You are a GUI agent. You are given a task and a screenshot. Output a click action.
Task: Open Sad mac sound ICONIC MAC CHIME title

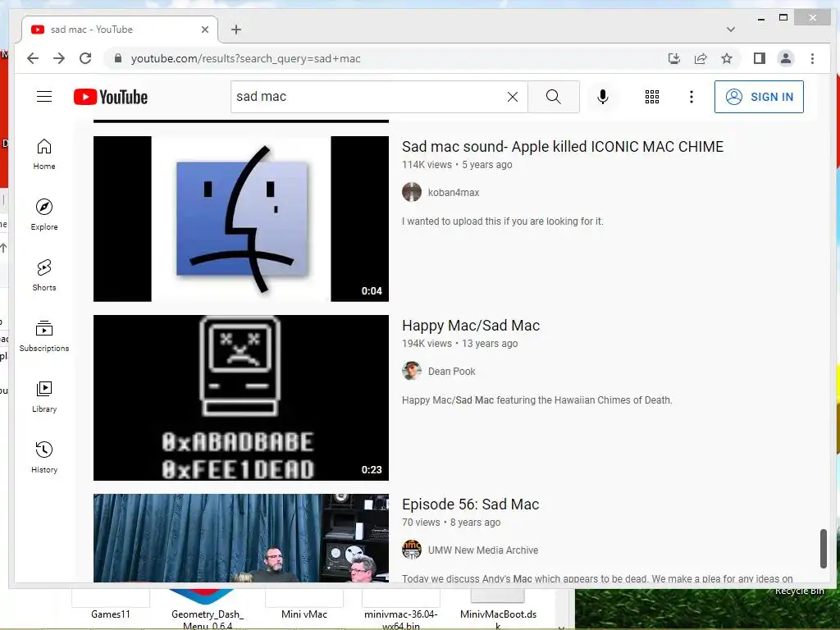[x=563, y=147]
